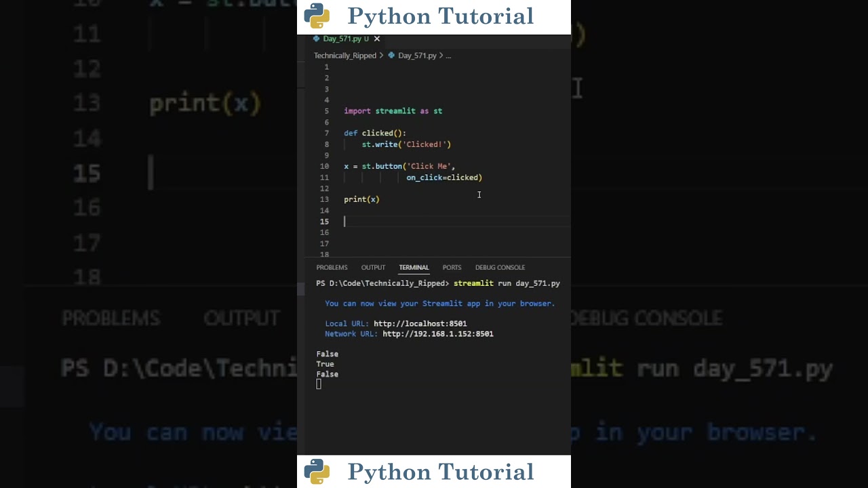Viewport: 868px width, 488px height.
Task: Click 'import streamlit as st' code line
Action: (x=393, y=111)
